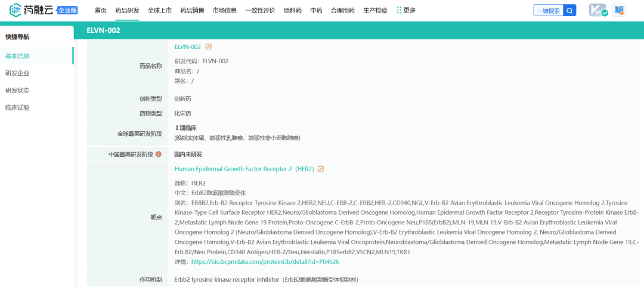Open the 药品销售 menu

pyautogui.click(x=192, y=11)
